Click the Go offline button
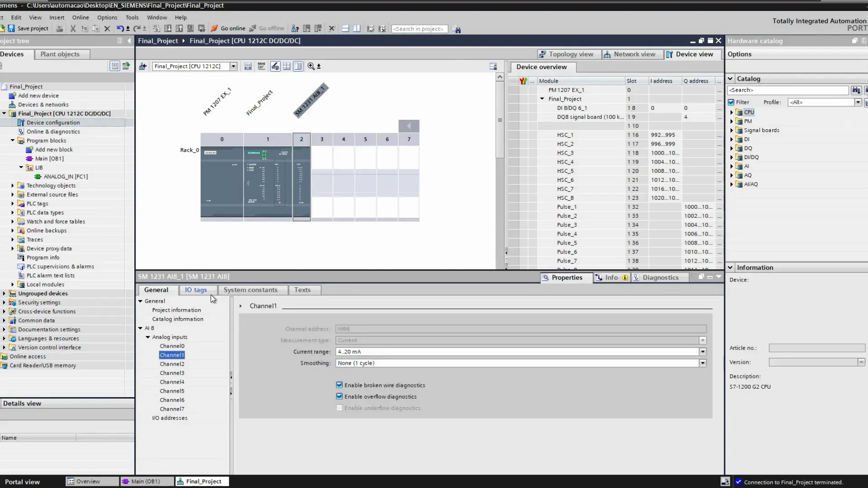The width and height of the screenshot is (868, 488). pyautogui.click(x=267, y=28)
